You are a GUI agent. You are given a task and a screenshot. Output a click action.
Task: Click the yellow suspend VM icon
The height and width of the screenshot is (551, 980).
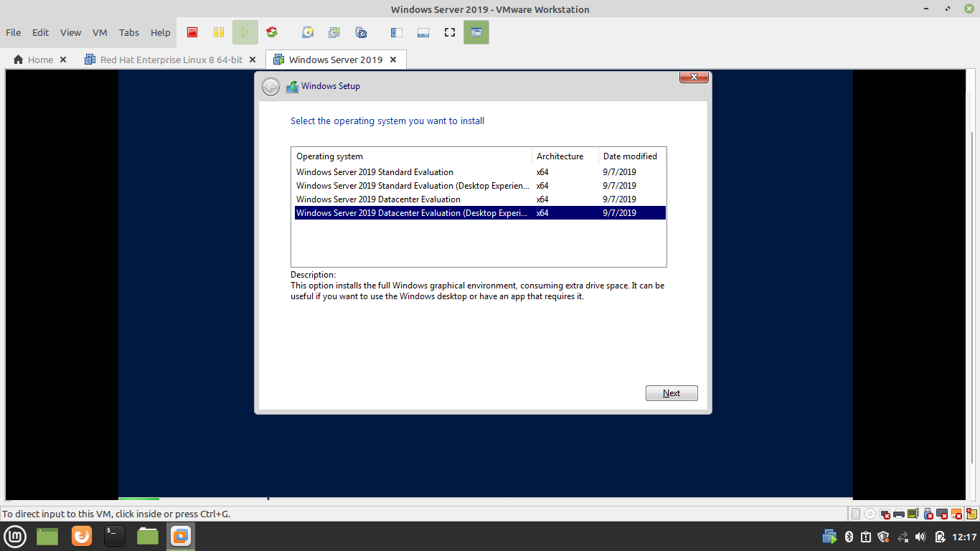coord(219,32)
